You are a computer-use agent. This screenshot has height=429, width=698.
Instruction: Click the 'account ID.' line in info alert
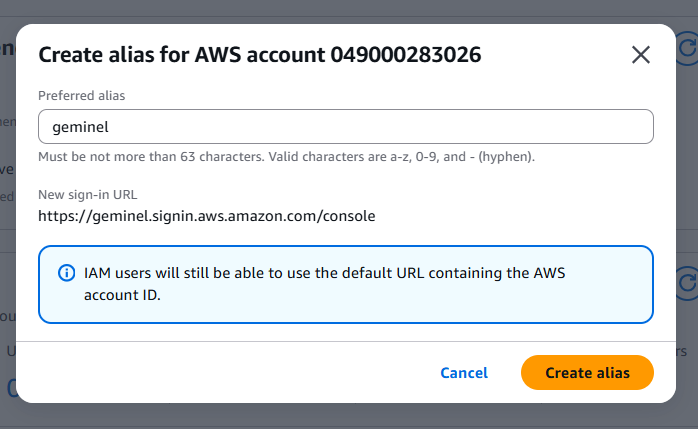click(122, 295)
